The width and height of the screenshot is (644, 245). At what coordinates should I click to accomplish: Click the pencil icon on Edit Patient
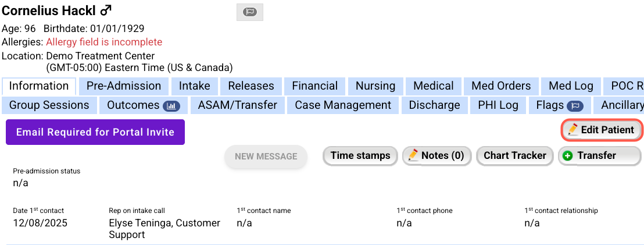574,130
